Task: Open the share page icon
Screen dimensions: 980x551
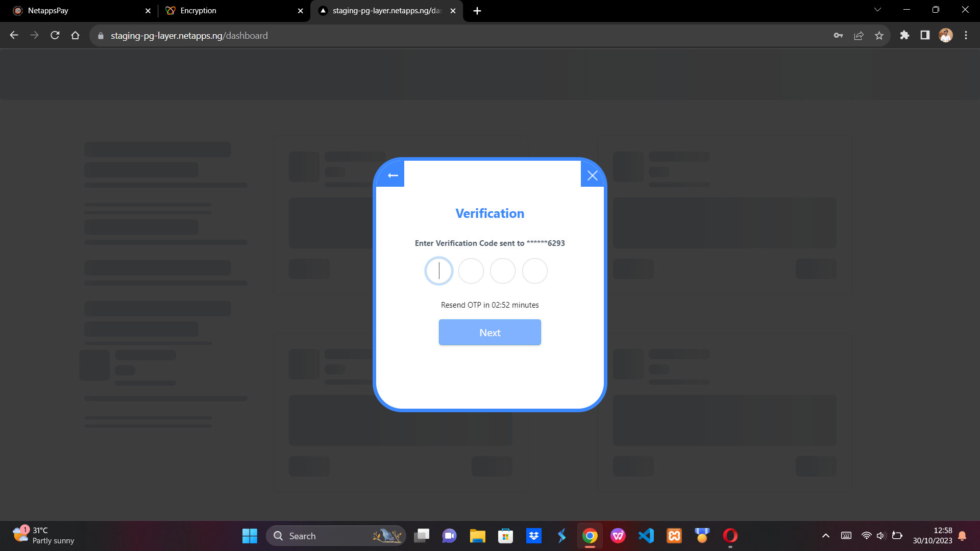Action: [x=859, y=35]
